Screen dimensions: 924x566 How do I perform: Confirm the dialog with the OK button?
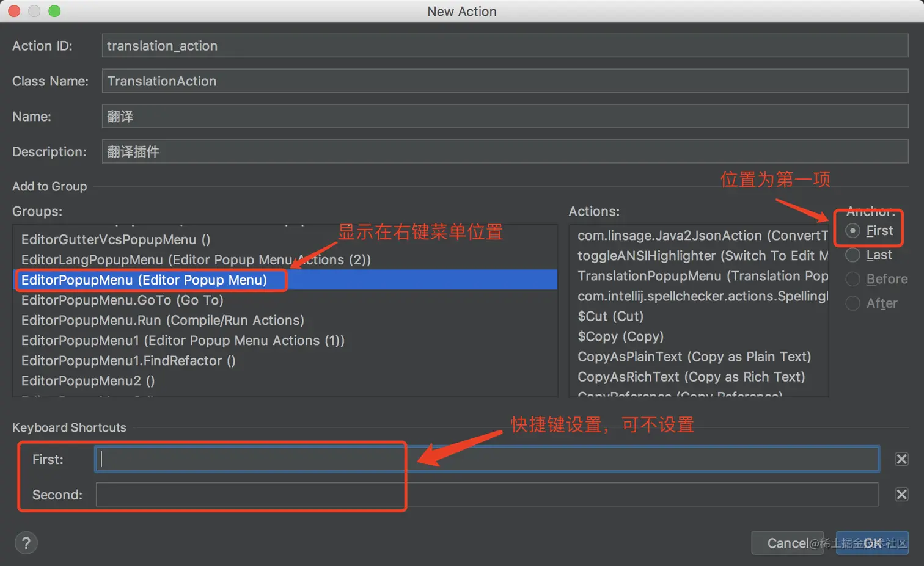pyautogui.click(x=872, y=543)
